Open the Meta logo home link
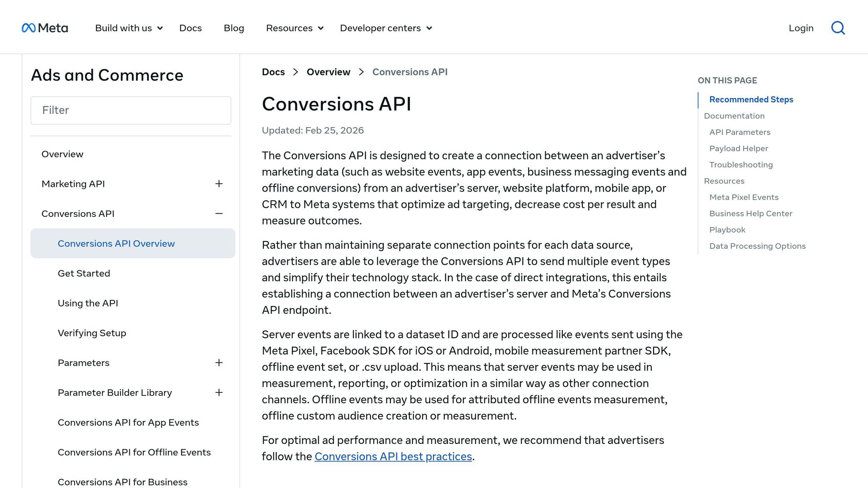The image size is (868, 488). (45, 28)
